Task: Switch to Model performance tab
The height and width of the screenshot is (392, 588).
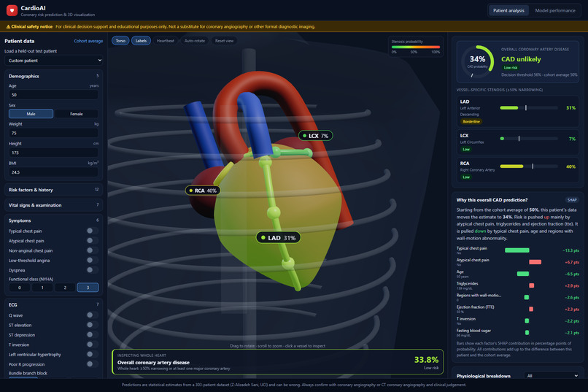Action: coord(555,10)
